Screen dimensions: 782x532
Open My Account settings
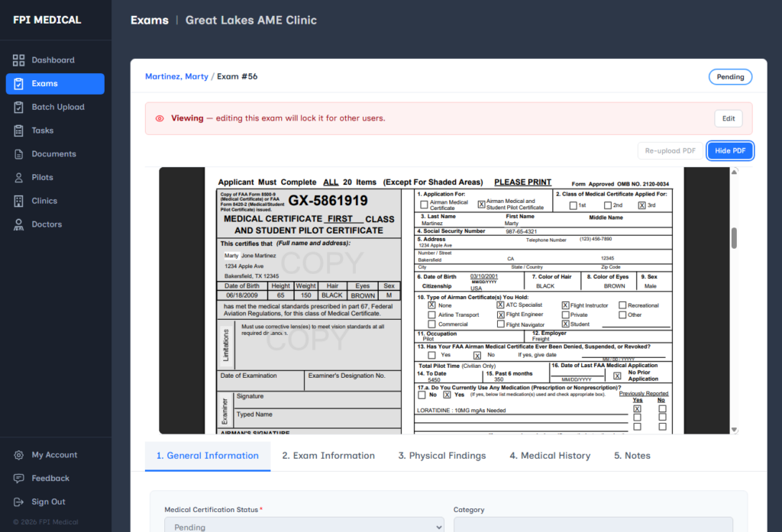(55, 455)
